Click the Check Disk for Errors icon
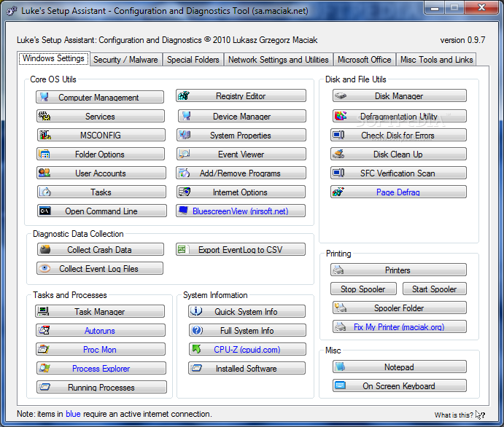The image size is (504, 427). tap(338, 135)
